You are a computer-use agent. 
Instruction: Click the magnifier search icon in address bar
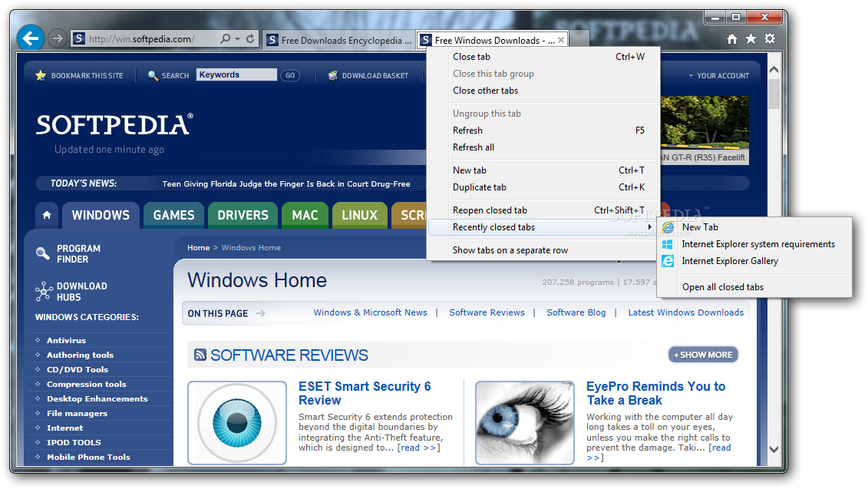(226, 38)
